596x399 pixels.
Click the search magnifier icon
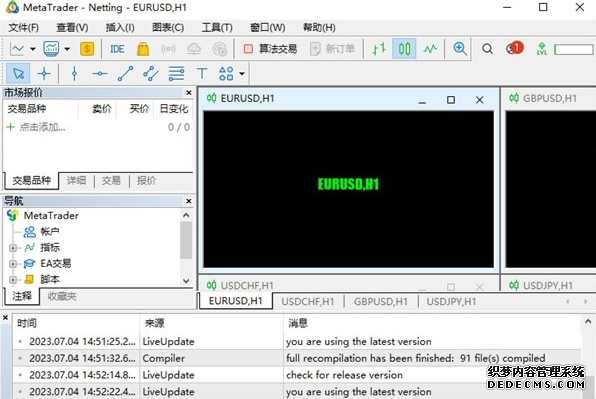point(487,49)
